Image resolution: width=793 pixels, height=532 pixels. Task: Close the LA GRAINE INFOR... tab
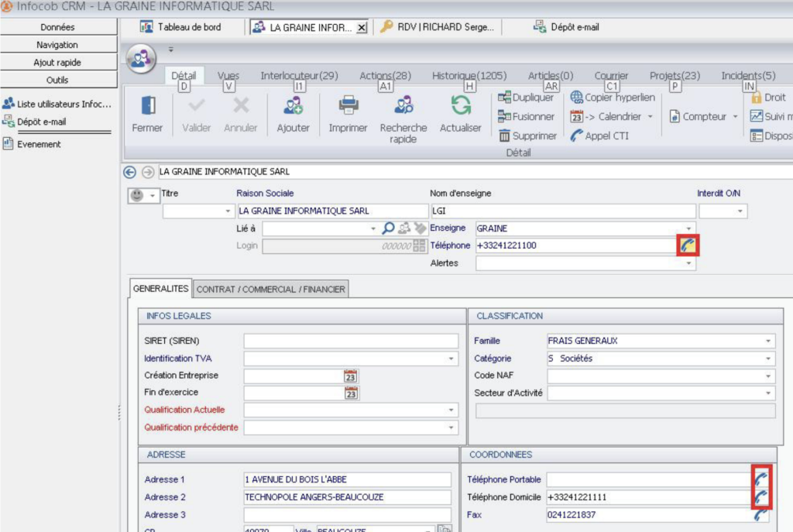(362, 28)
